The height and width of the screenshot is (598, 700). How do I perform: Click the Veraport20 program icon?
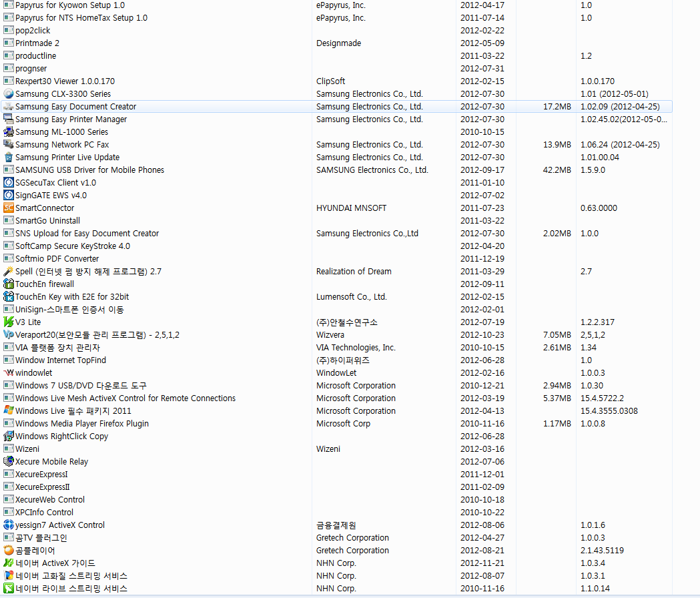pyautogui.click(x=9, y=335)
